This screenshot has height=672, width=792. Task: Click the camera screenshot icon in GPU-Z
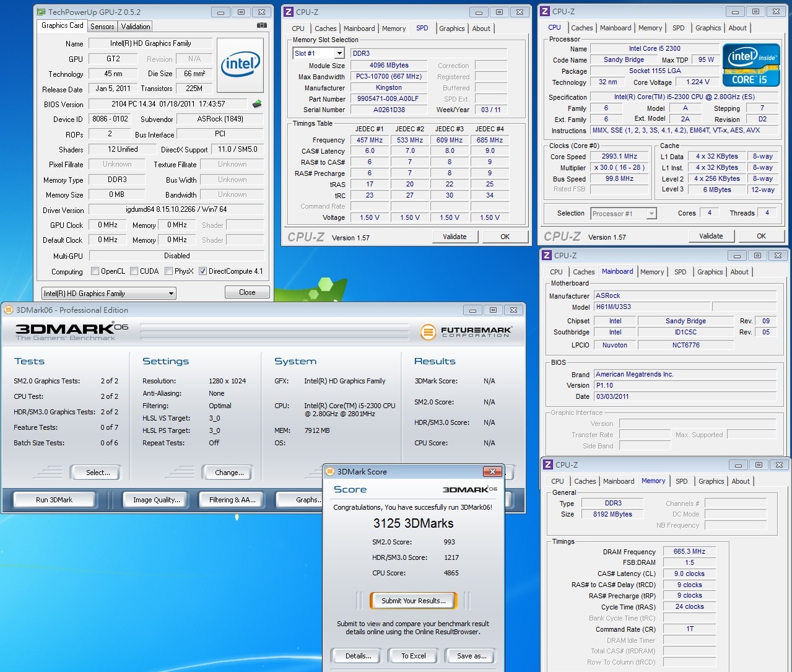(x=262, y=25)
